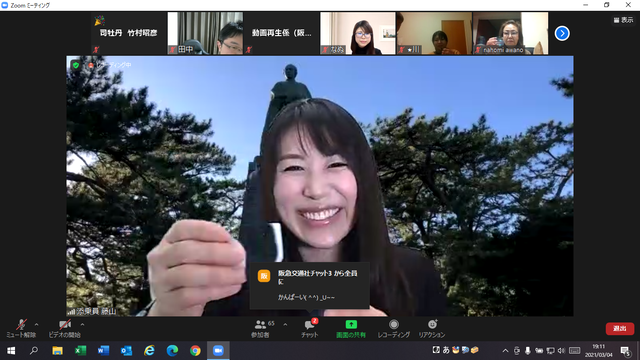Click the green encryption shield icon
Image resolution: width=640 pixels, height=360 pixels.
click(x=76, y=65)
